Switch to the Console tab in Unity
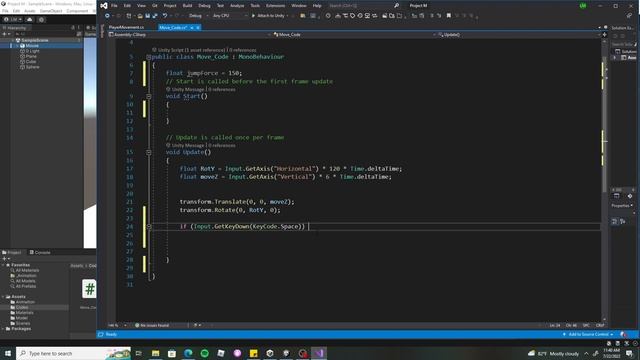The height and width of the screenshot is (360, 640). [x=40, y=252]
